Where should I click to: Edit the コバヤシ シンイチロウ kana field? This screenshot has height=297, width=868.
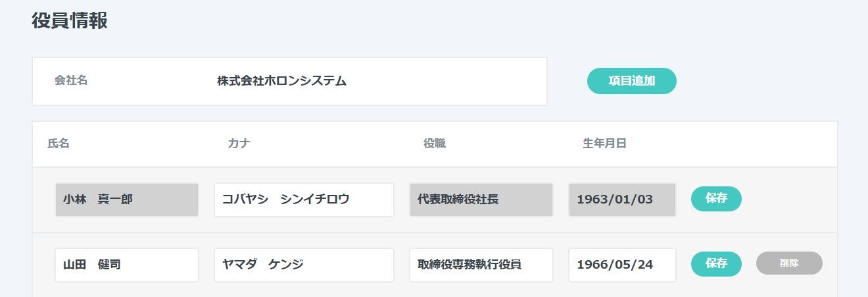point(304,200)
